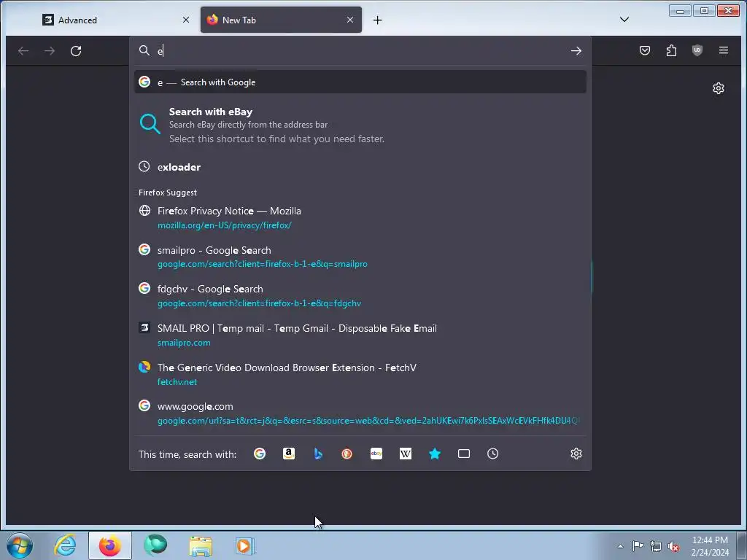This screenshot has height=560, width=747.
Task: Open the Extensions puzzle icon
Action: tap(671, 50)
